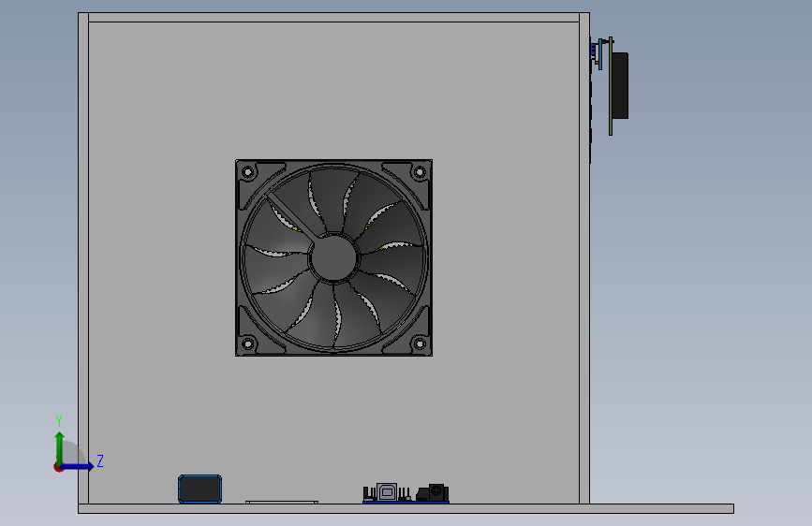Select the enclosure's right side wall
Image resolution: width=812 pixels, height=526 pixels.
point(584,257)
